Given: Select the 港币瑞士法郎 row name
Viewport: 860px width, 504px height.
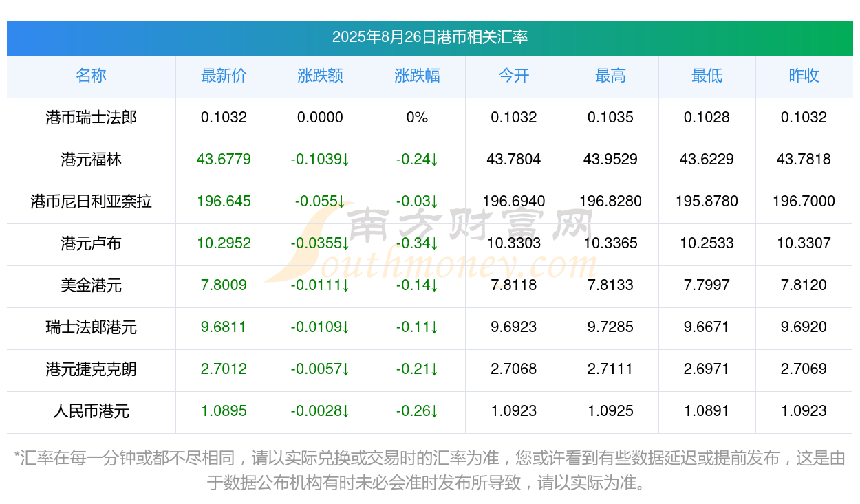Looking at the screenshot, I should pos(91,118).
